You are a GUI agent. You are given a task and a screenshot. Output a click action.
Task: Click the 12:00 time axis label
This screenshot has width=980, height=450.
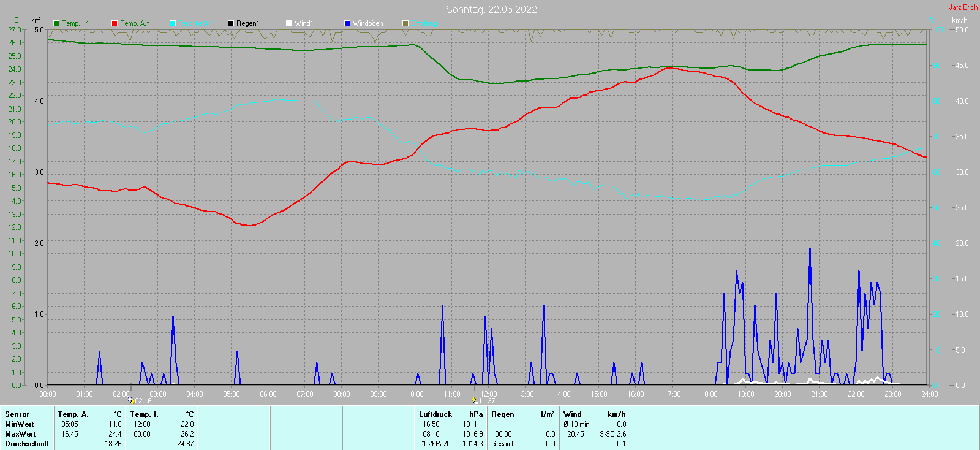click(489, 394)
